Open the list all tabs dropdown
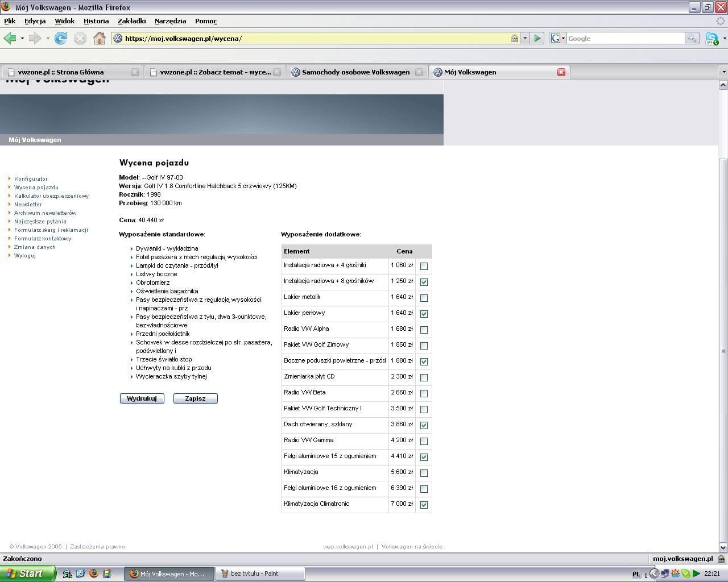Screen dimensions: 728x582 [x=723, y=72]
